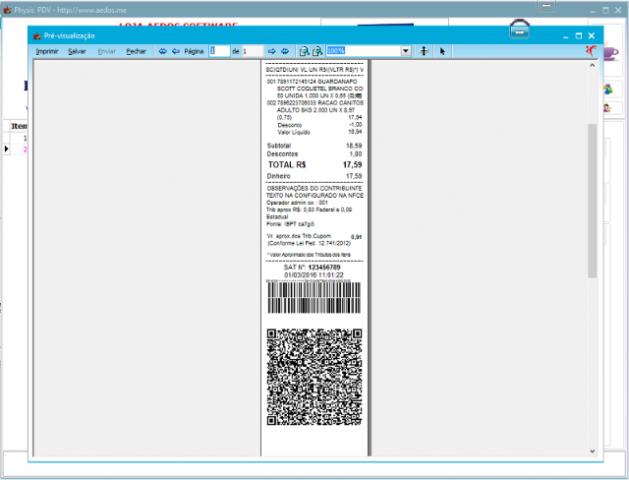629x480 pixels.
Task: Click the QR code on the receipt
Action: click(x=314, y=377)
